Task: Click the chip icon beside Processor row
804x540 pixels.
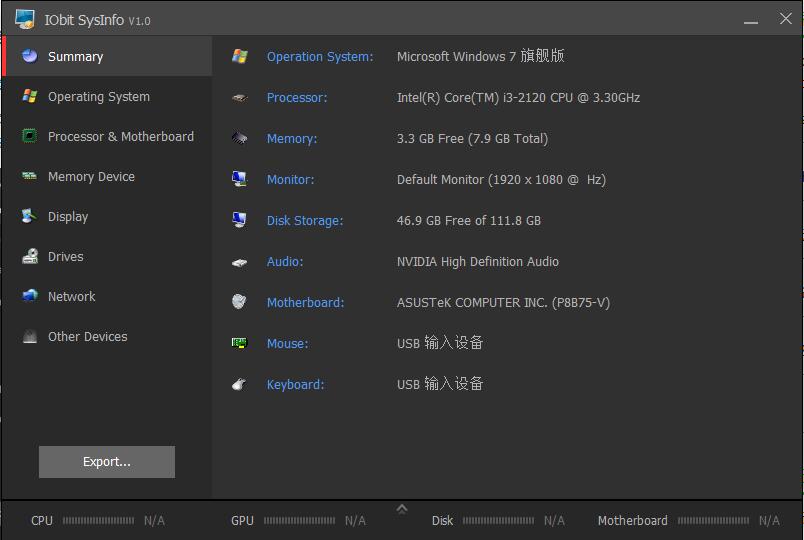Action: [239, 97]
